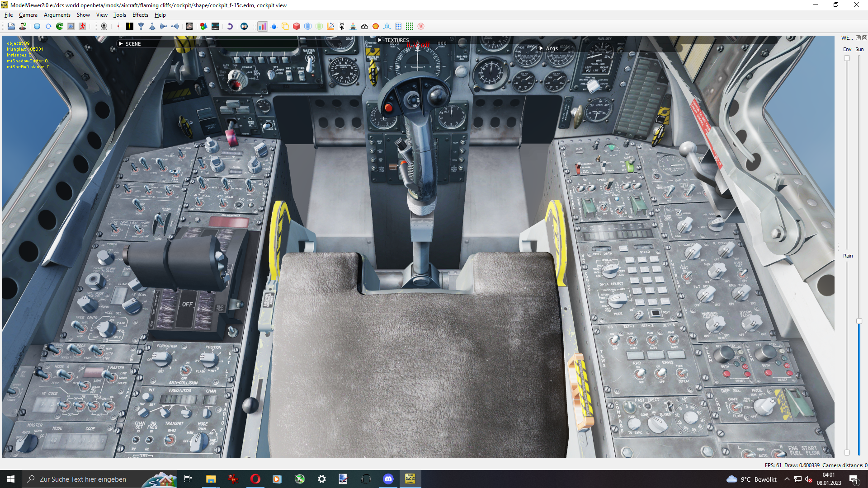
Task: Open the notification center icon
Action: click(854, 479)
